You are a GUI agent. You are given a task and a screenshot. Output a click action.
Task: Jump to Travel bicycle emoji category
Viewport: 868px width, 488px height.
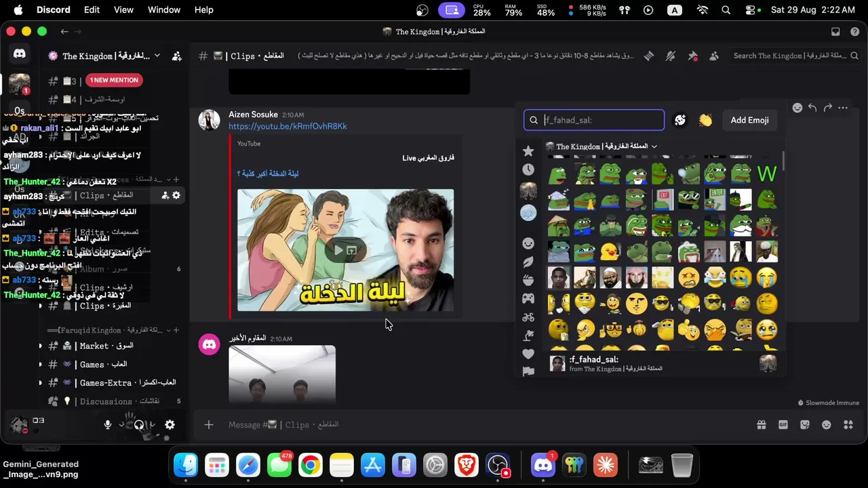click(x=528, y=317)
